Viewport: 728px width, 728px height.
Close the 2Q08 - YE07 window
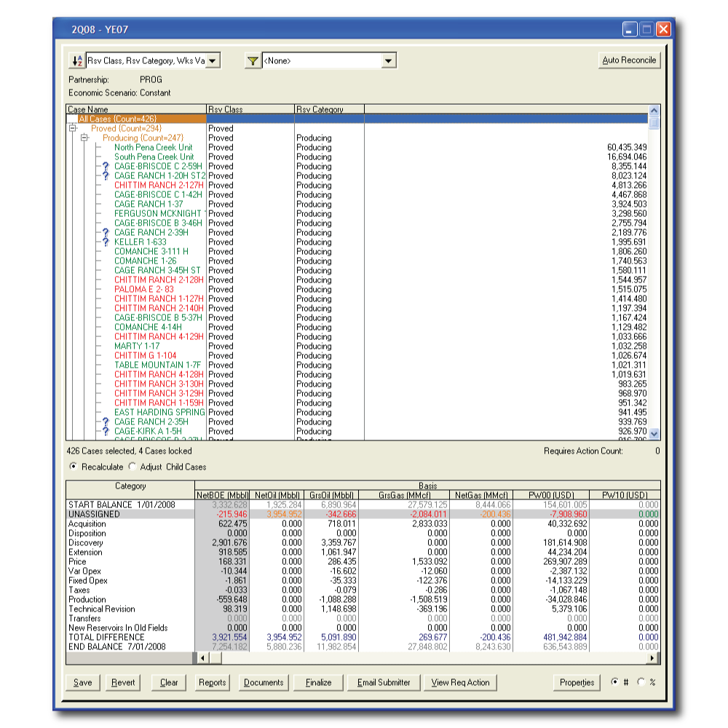click(663, 29)
